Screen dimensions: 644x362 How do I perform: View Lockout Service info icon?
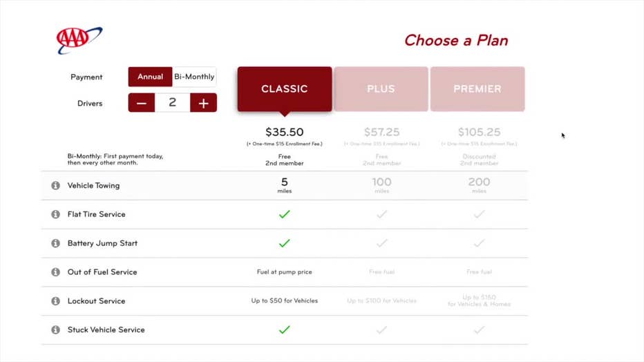coord(55,301)
